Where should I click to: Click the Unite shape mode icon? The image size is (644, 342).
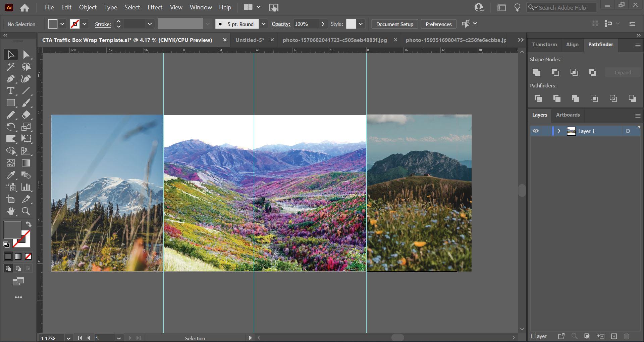537,72
